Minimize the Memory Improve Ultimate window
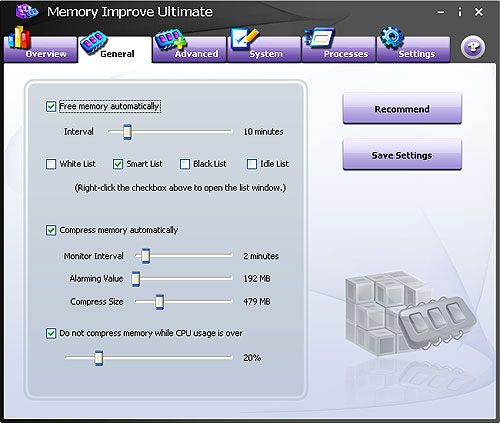 (x=441, y=13)
